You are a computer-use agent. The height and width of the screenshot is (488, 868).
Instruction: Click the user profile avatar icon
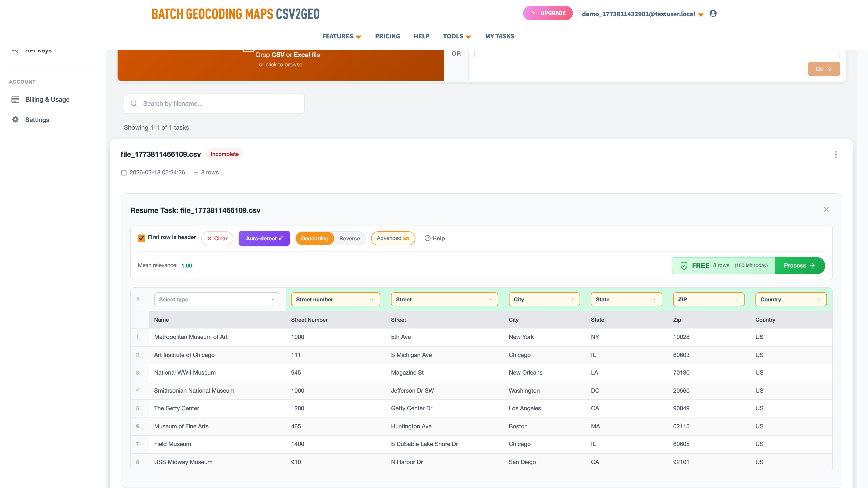(x=713, y=14)
